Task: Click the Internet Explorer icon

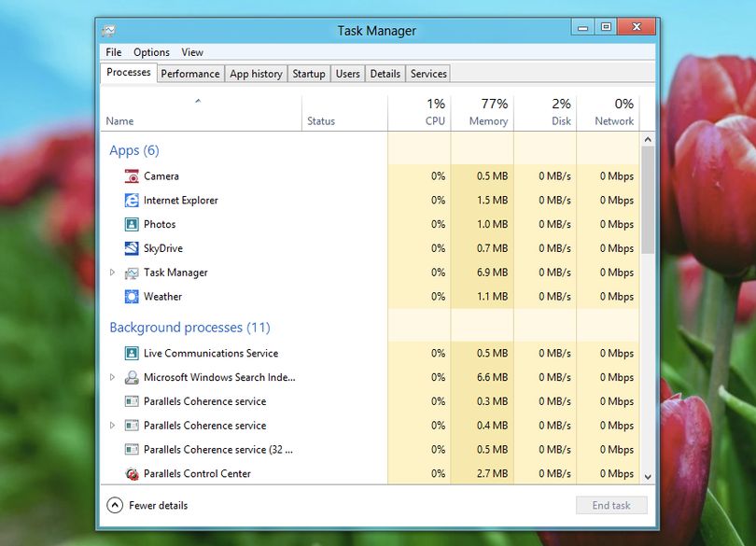Action: click(132, 200)
